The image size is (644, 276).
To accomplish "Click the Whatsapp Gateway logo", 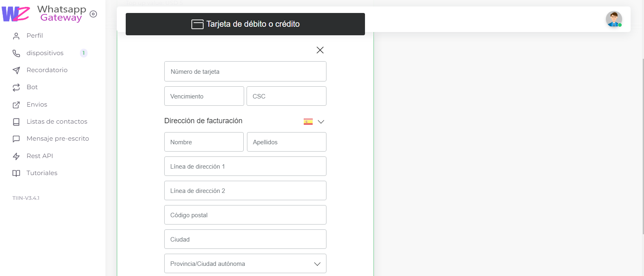I will coord(45,14).
